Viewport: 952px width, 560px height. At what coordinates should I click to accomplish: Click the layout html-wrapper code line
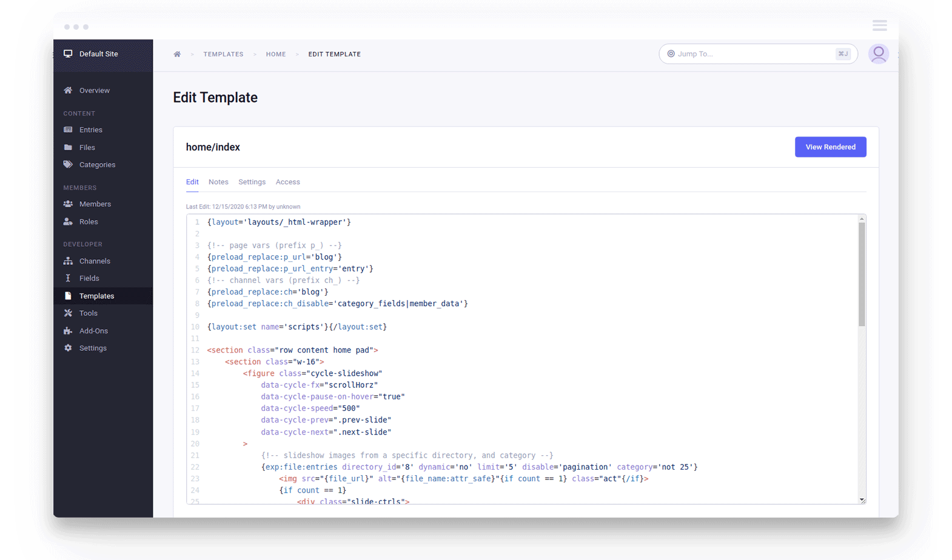[279, 222]
